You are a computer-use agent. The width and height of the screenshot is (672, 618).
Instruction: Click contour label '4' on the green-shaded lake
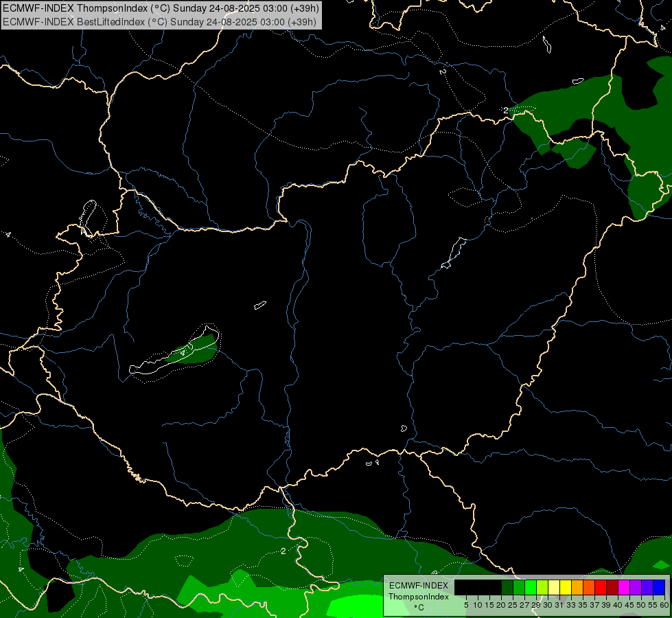[x=183, y=353]
